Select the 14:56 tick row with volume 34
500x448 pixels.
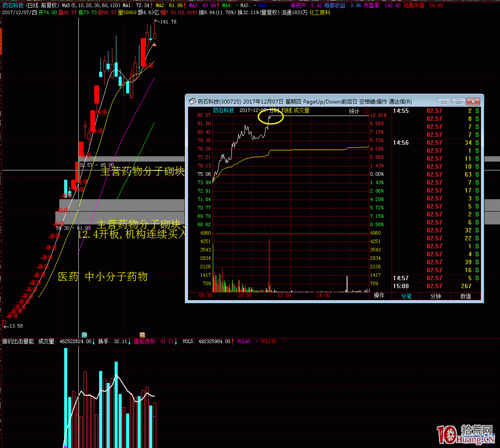(436, 143)
